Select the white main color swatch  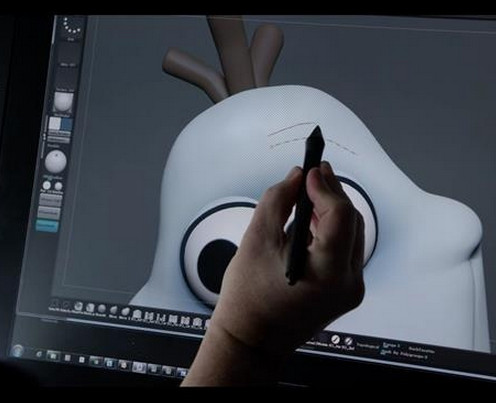click(54, 124)
